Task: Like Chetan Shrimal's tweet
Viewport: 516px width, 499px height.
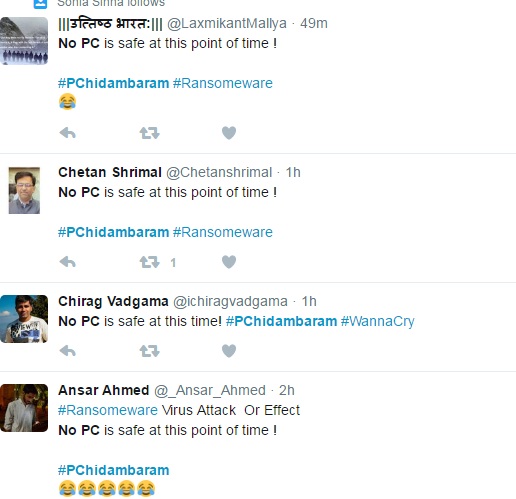Action: coord(229,262)
